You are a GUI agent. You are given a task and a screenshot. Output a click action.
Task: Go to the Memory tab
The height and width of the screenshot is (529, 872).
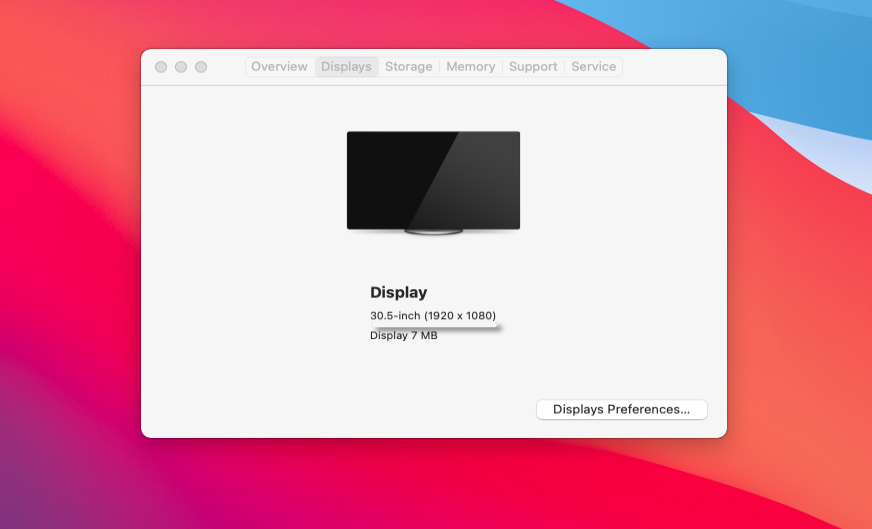(470, 67)
